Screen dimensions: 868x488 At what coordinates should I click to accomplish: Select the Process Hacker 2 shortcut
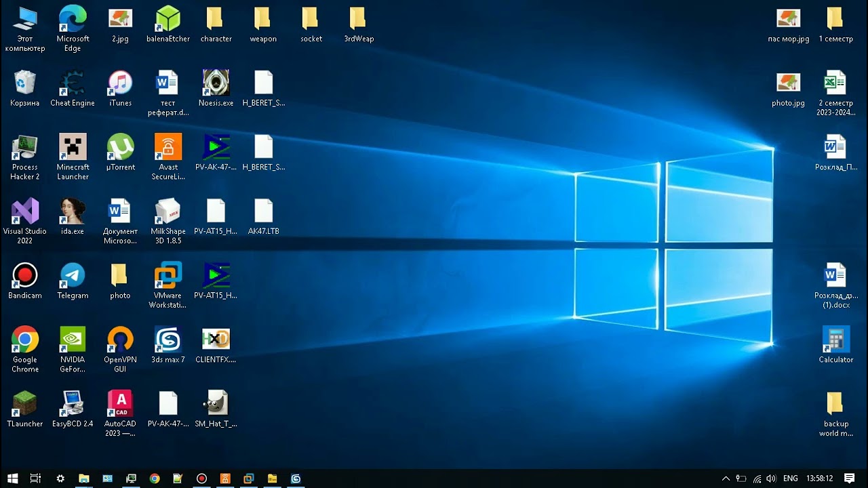[25, 157]
